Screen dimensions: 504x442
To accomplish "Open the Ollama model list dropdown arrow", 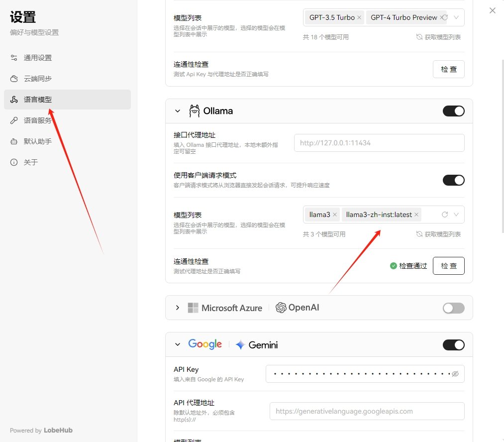I will tap(456, 215).
